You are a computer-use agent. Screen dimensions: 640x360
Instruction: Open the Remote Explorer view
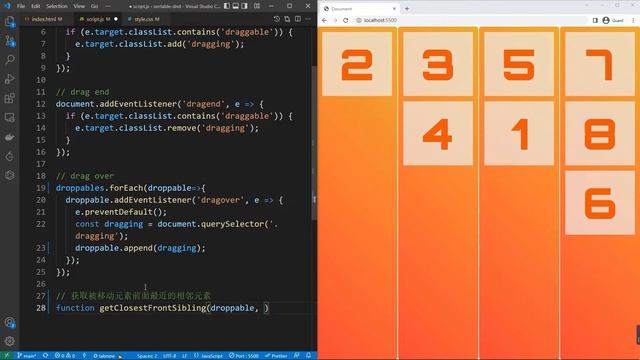pyautogui.click(x=9, y=118)
